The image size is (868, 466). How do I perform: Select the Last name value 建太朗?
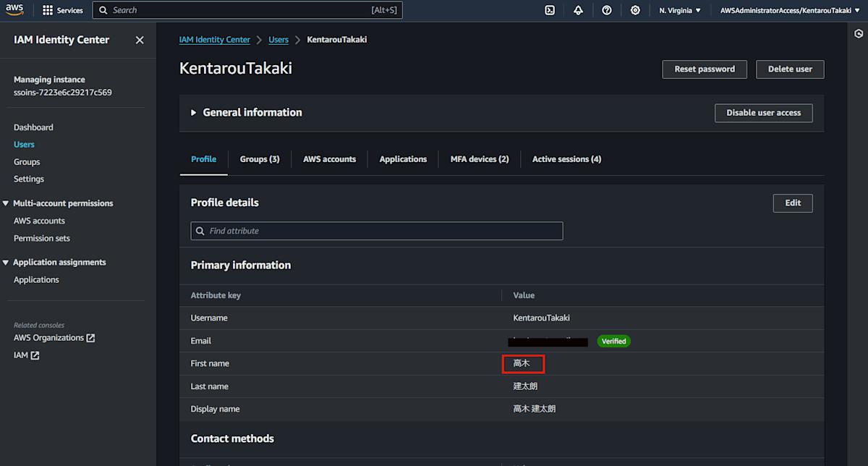526,386
